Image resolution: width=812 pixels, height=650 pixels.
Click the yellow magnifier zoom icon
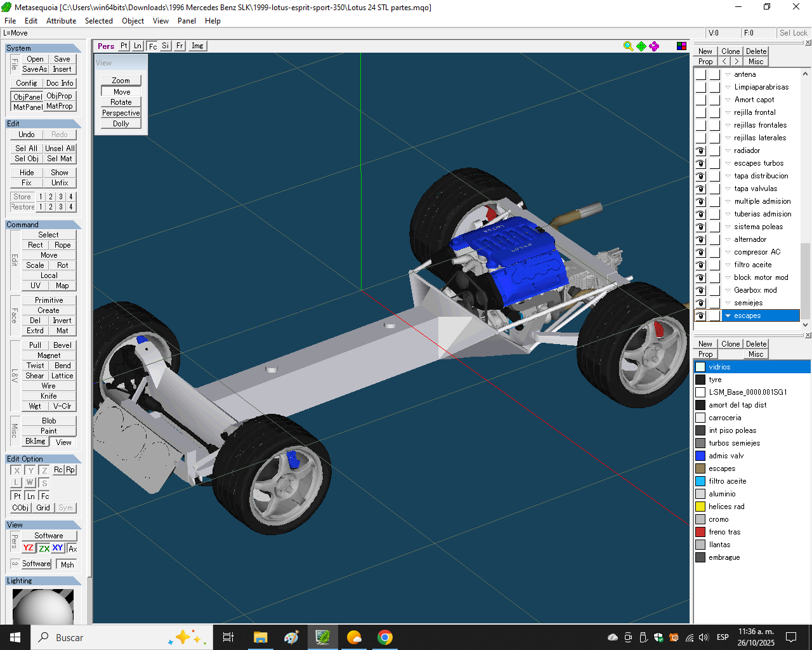click(x=628, y=46)
